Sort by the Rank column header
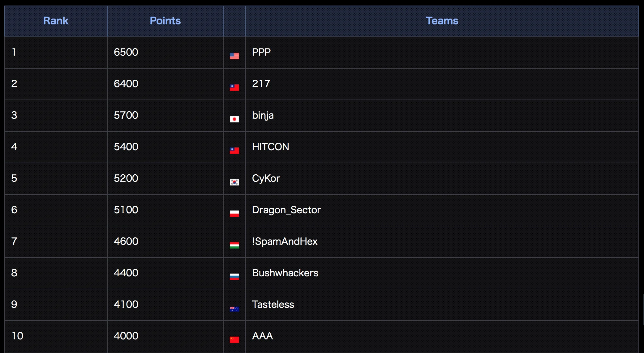 [56, 21]
